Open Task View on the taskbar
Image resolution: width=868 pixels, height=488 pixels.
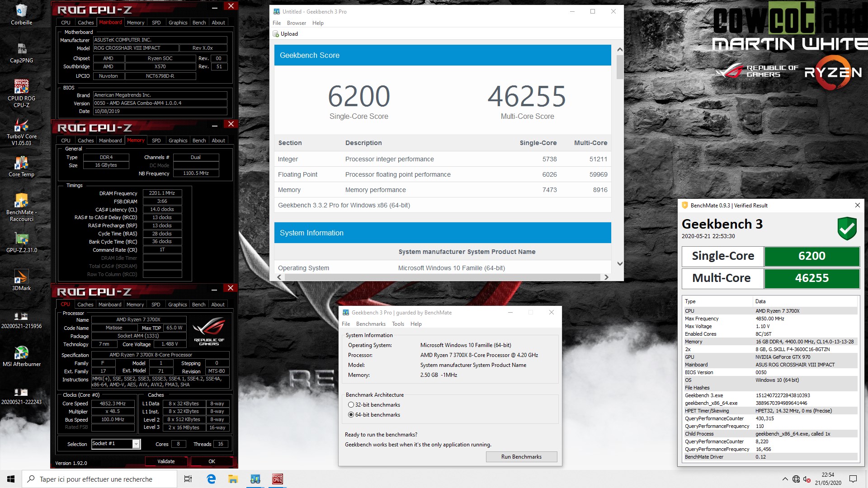click(188, 479)
